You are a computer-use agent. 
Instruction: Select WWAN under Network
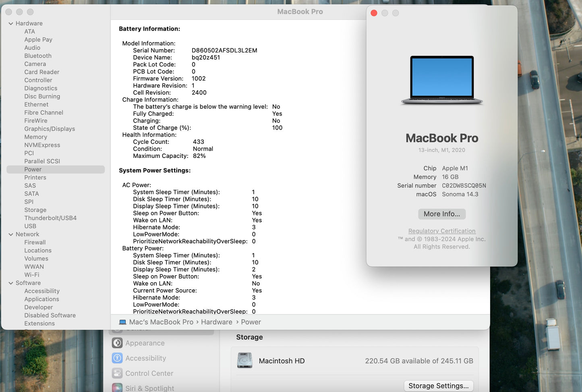click(x=34, y=267)
